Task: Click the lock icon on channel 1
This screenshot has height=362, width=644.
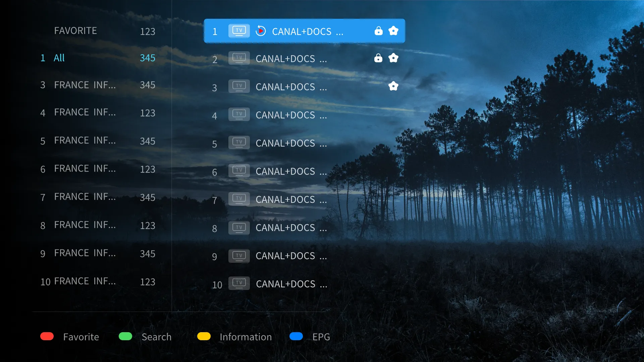Action: 378,31
